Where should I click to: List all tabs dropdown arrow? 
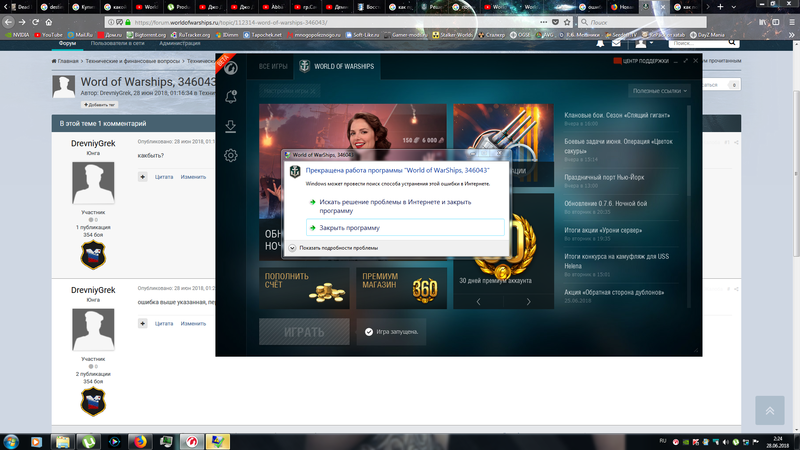(x=734, y=7)
